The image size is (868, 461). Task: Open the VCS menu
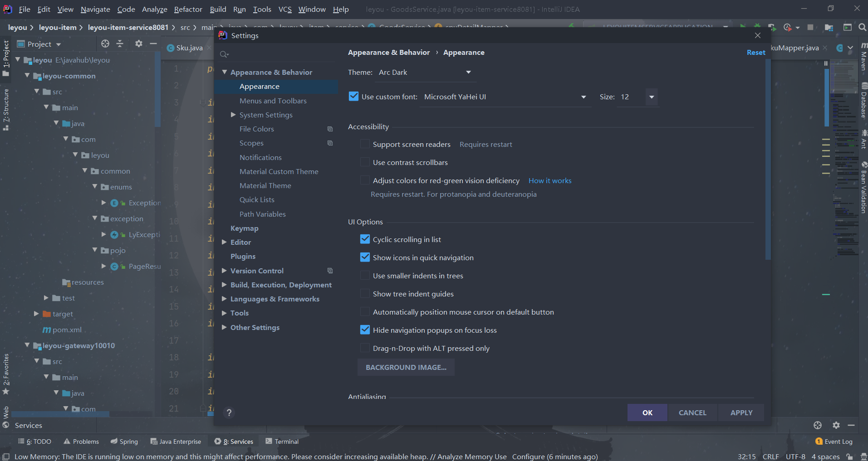point(285,9)
